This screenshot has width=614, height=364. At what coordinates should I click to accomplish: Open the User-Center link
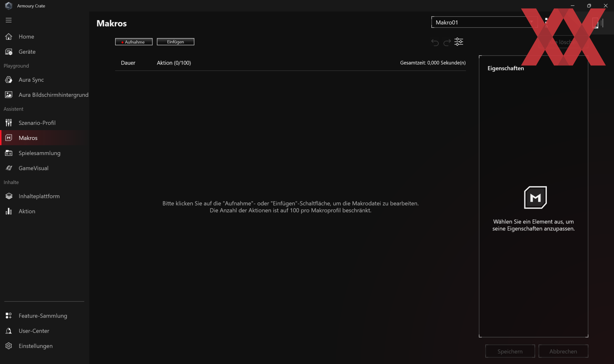[x=44, y=331]
